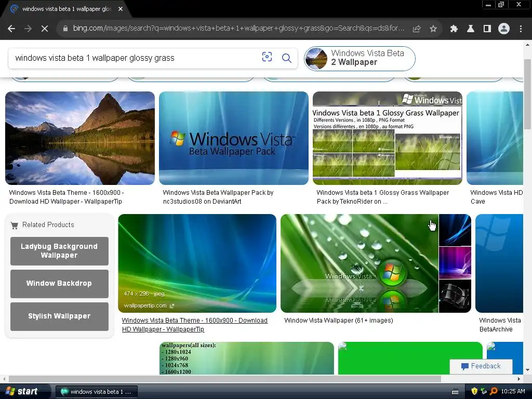Open the mountain lake wallpaper thumbnail
This screenshot has height=399, width=532.
(x=79, y=138)
